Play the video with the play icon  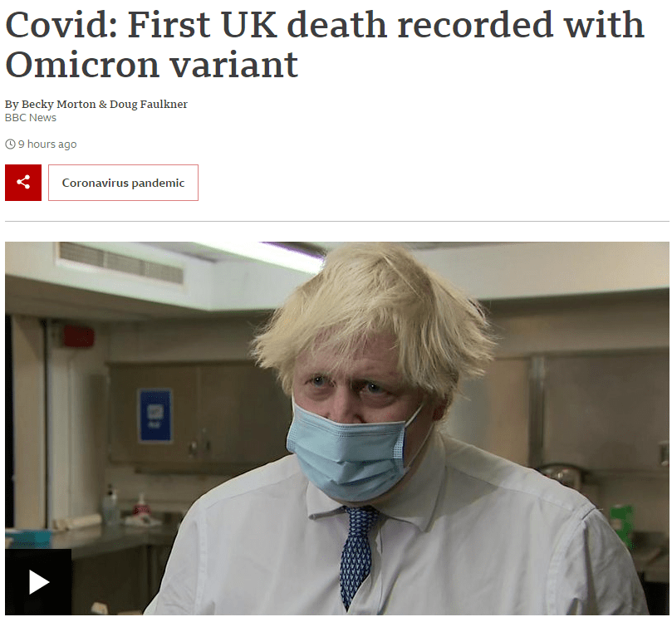click(x=38, y=582)
